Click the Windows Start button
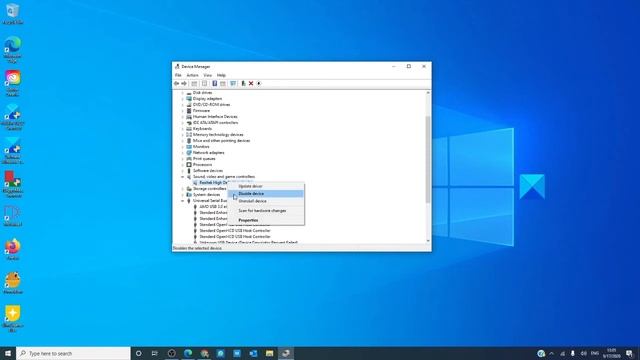Screen dimensions: 640x360 pos(8,353)
